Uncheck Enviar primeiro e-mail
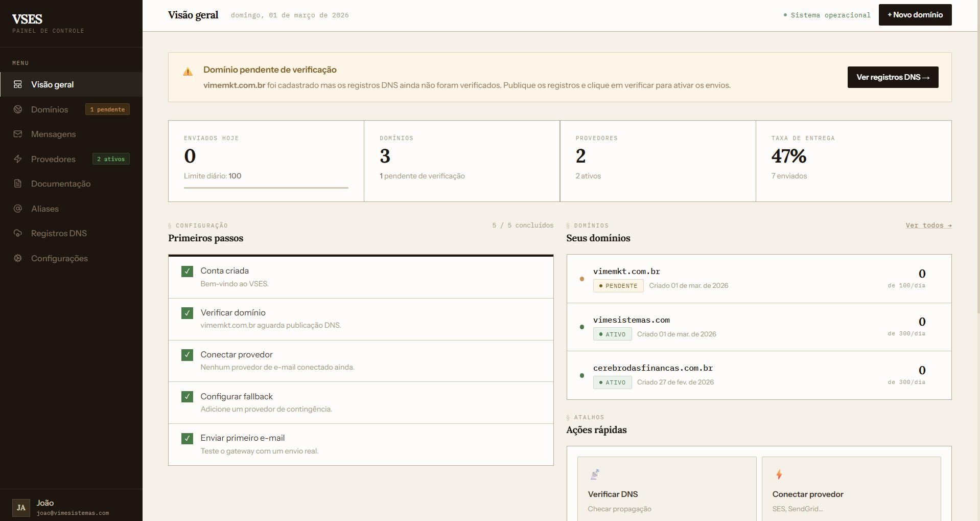This screenshot has height=521, width=980. coord(187,438)
